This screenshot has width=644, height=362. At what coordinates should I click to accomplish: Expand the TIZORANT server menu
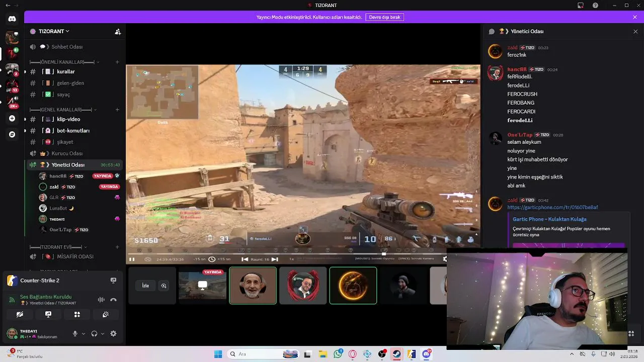coord(54,31)
